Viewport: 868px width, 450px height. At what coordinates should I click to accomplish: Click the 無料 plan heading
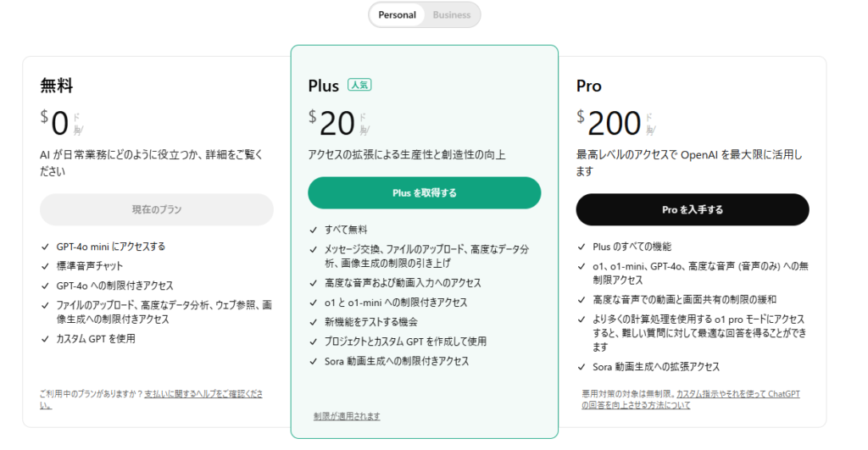point(57,86)
